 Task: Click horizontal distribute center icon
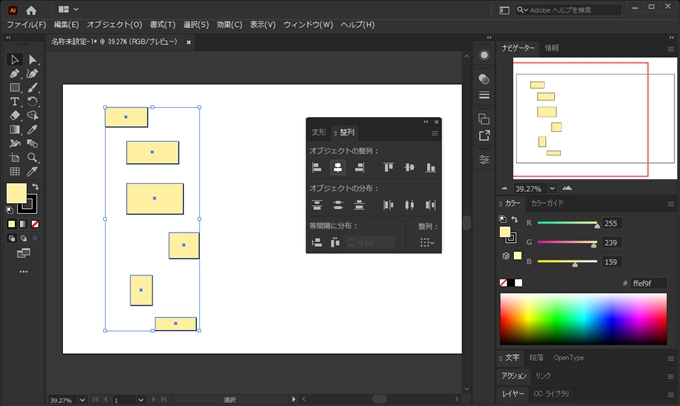pos(409,205)
